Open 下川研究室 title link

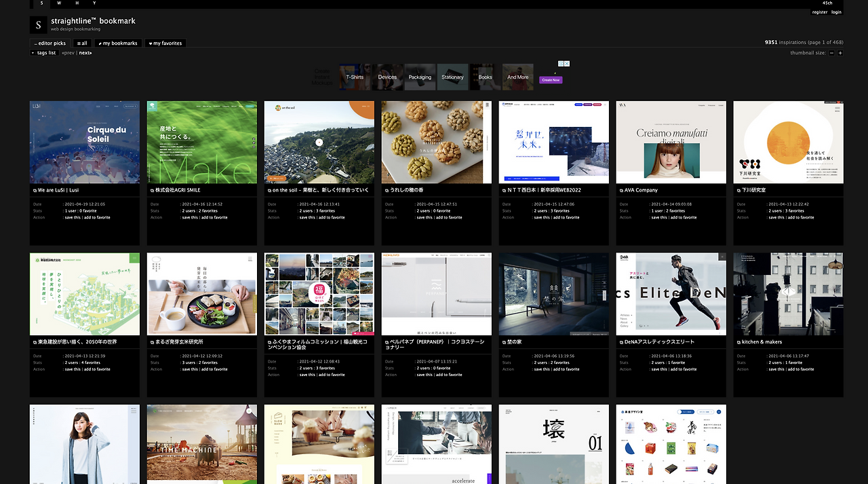(x=753, y=190)
